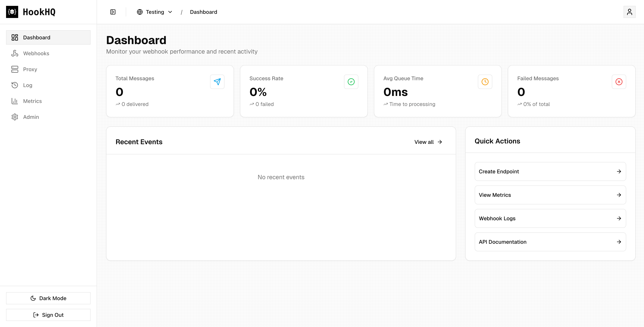This screenshot has height=327, width=644.
Task: Click the arrow icon on Create Endpoint
Action: (x=619, y=171)
